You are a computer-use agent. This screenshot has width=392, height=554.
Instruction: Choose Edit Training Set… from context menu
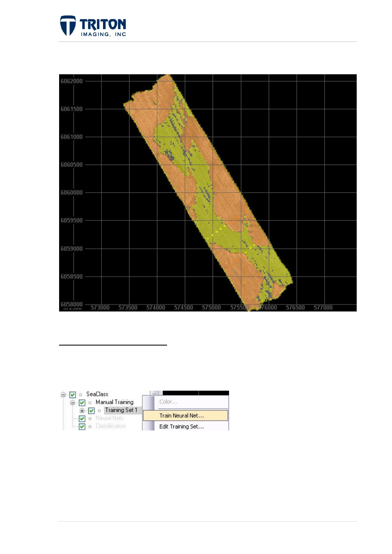(185, 426)
